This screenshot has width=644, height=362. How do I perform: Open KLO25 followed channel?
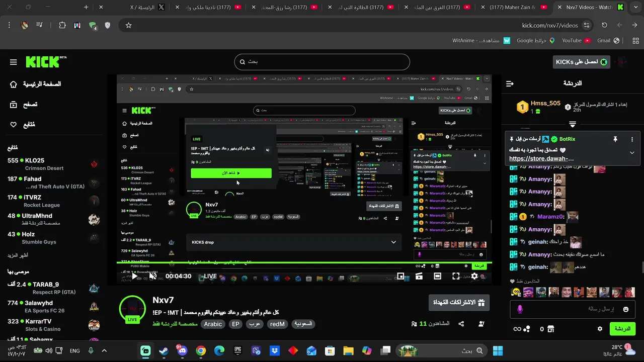coord(53,164)
